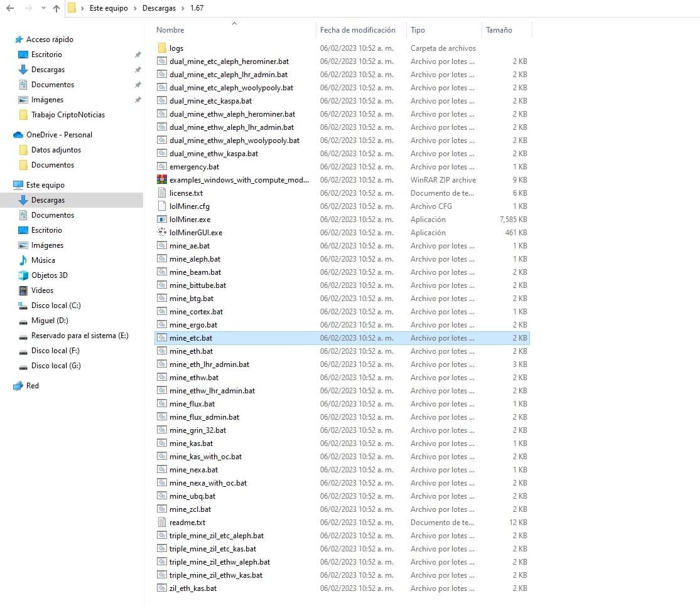Open Datos adjuntos folder
The height and width of the screenshot is (606, 700).
coord(56,150)
